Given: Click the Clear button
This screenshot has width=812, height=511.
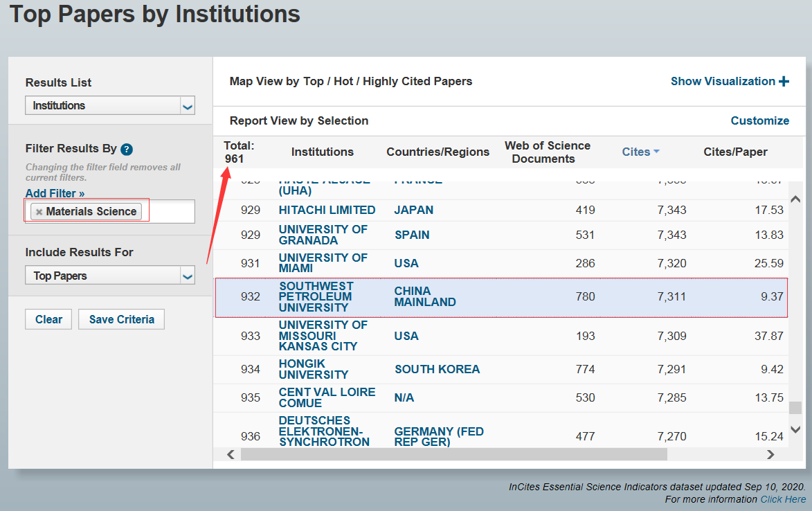Looking at the screenshot, I should 48,319.
